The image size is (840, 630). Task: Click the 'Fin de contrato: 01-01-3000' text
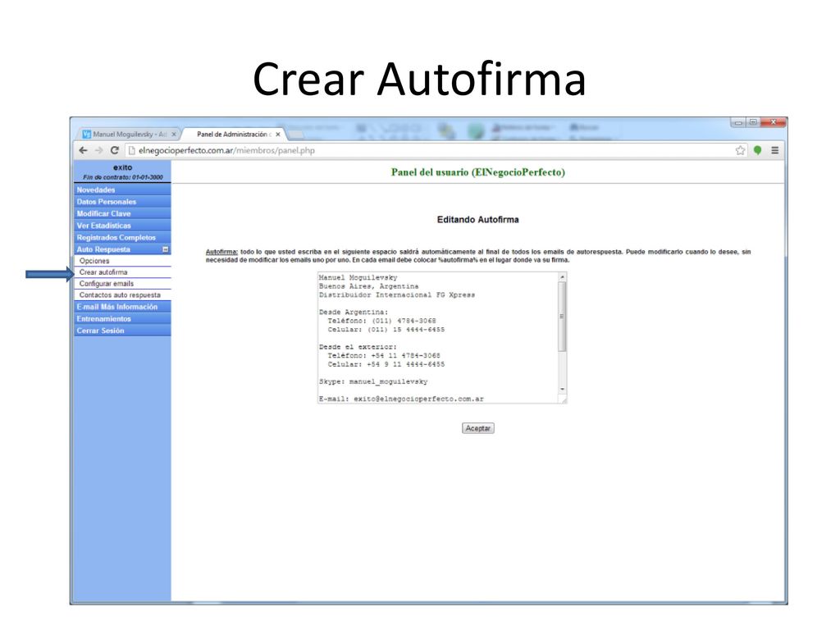coord(123,177)
